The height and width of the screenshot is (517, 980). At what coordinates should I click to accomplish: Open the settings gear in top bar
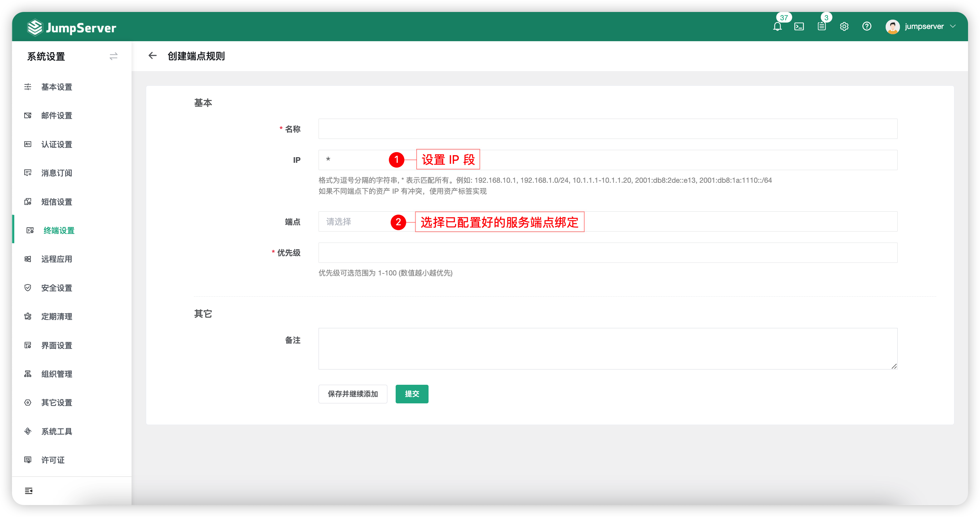(x=844, y=27)
